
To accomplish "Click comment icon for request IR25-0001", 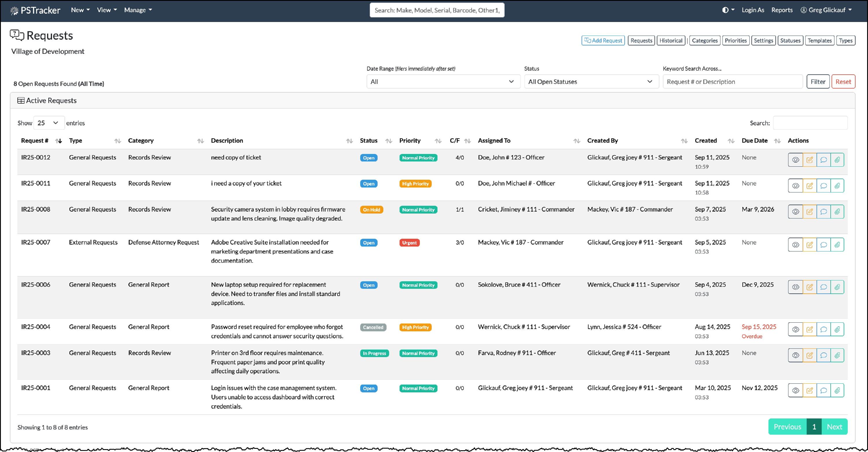I will coord(823,390).
